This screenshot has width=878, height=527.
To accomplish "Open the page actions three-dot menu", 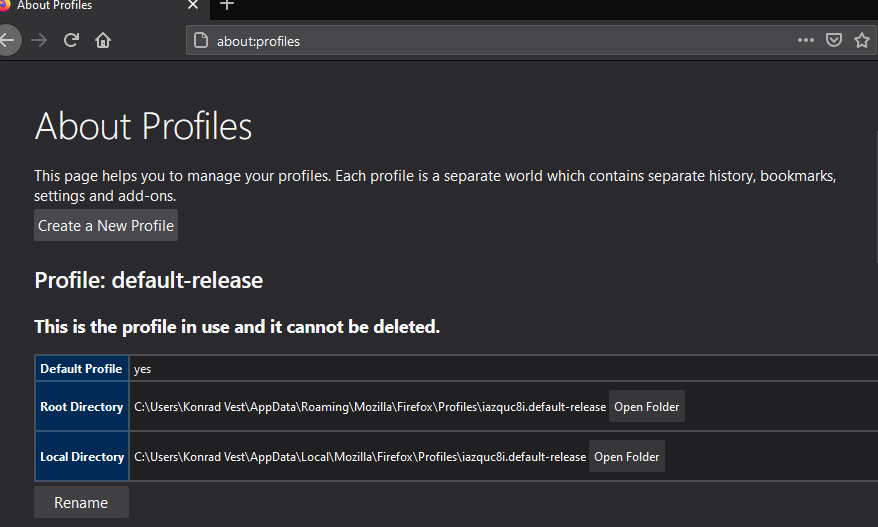I will (805, 41).
